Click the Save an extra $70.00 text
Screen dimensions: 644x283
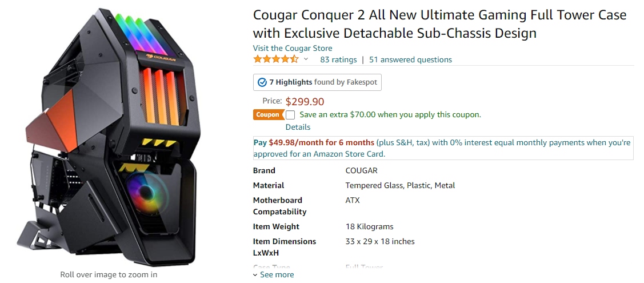point(390,114)
